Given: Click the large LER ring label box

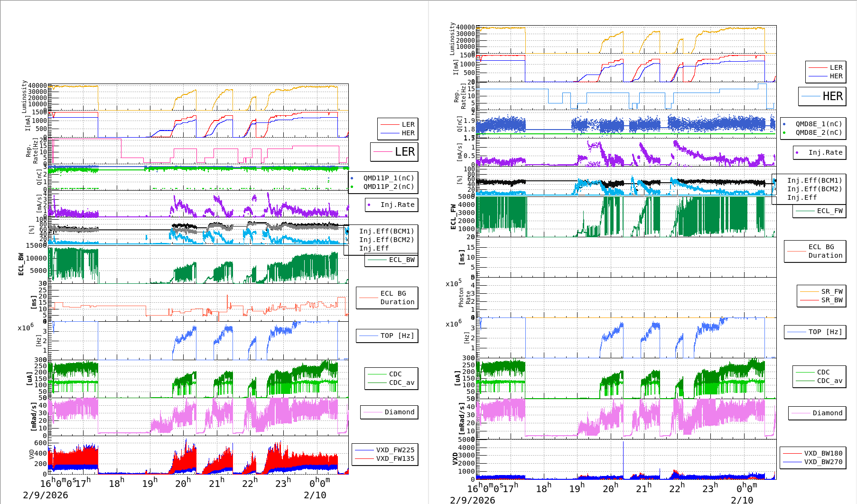Looking at the screenshot, I should coord(394,152).
